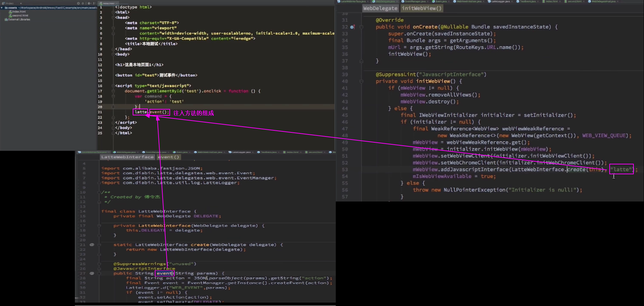Click the title tag text on line 8
This screenshot has width=644, height=306.
[151, 44]
